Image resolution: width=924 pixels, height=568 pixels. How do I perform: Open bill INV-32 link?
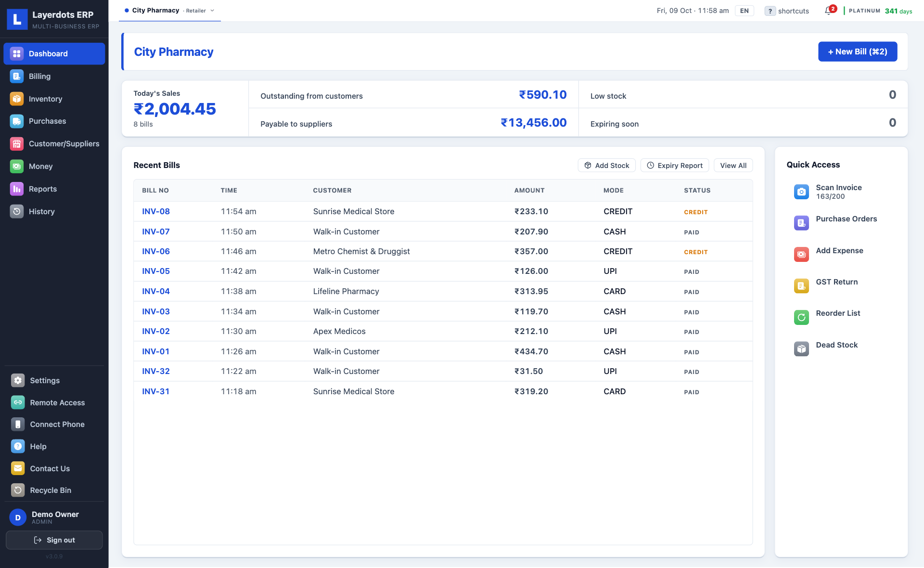point(156,371)
